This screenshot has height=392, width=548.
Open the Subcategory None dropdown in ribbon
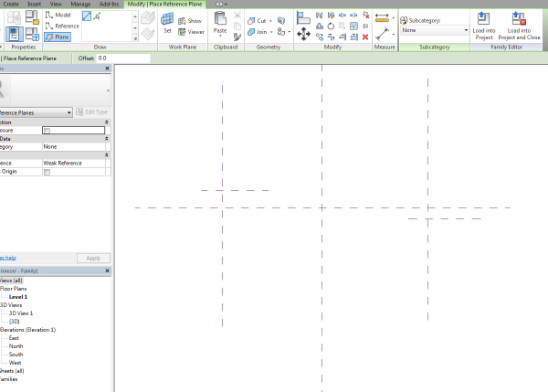[435, 30]
